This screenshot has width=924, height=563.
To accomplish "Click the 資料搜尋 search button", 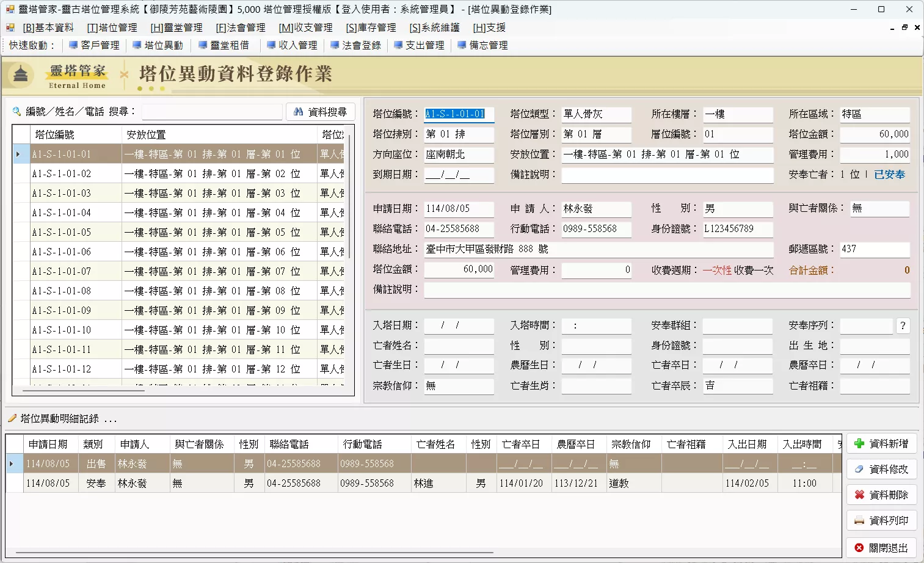I will coord(321,112).
